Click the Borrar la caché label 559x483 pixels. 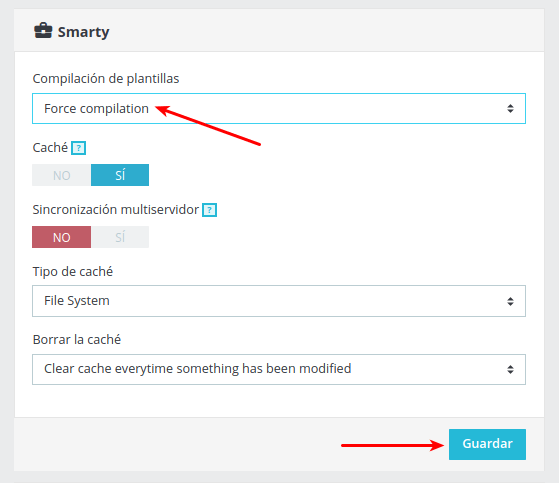pos(77,340)
